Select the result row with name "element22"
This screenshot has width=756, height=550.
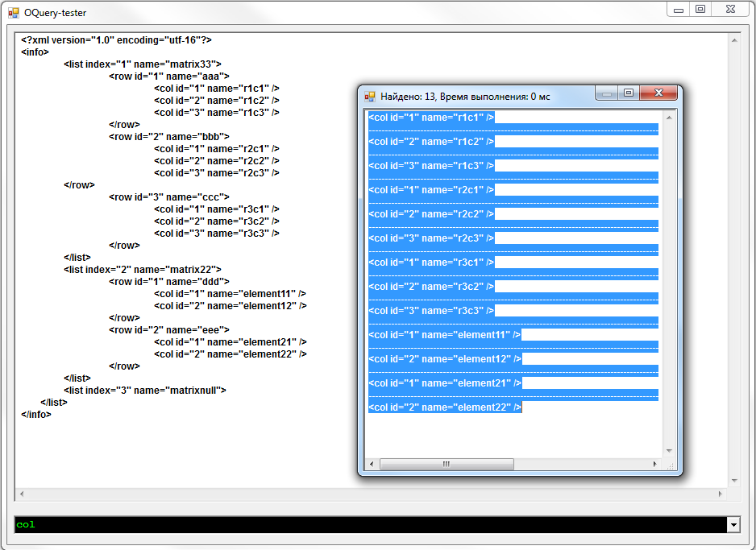[x=445, y=407]
